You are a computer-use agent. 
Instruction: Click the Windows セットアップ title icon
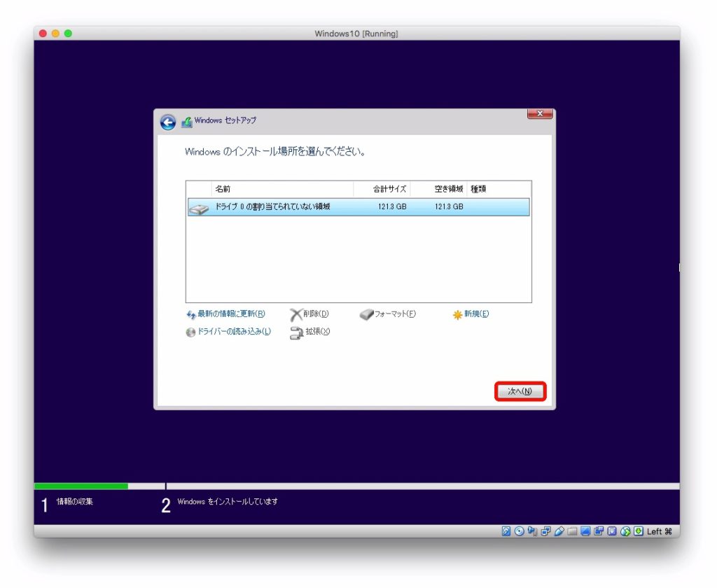point(186,122)
